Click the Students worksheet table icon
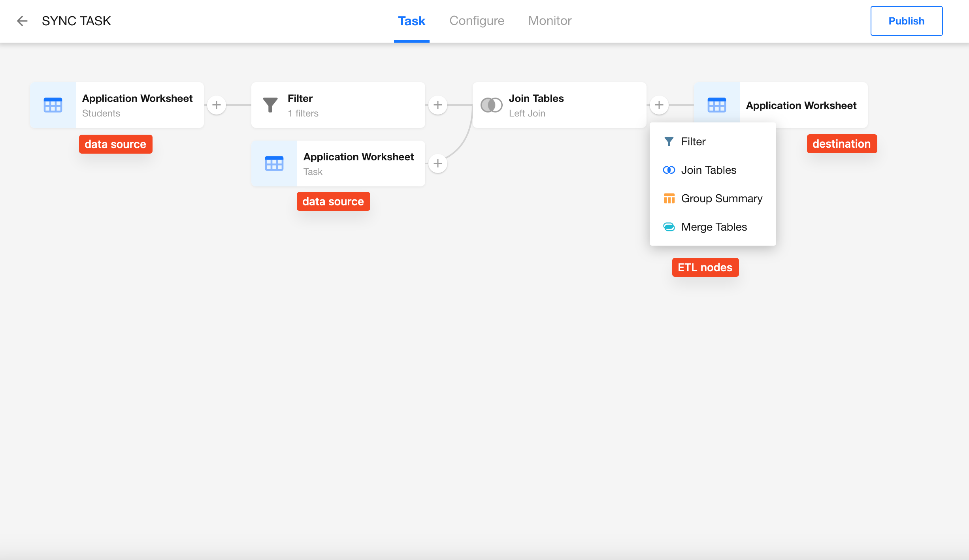 53,105
